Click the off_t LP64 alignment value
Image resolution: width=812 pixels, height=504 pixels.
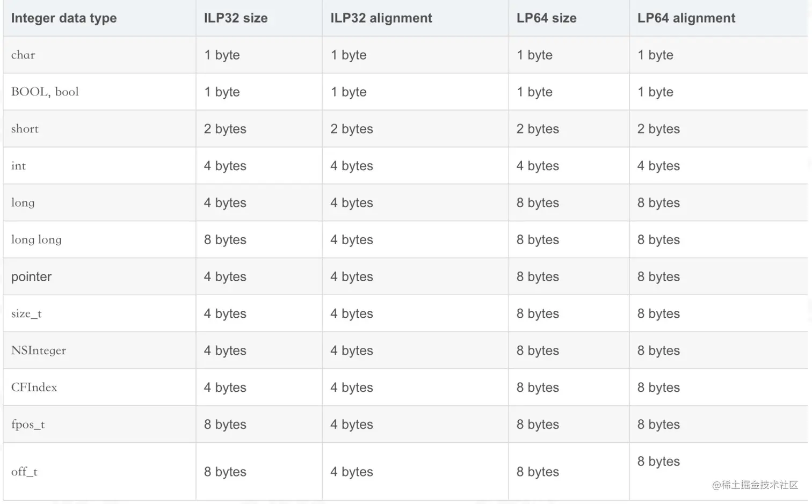658,462
